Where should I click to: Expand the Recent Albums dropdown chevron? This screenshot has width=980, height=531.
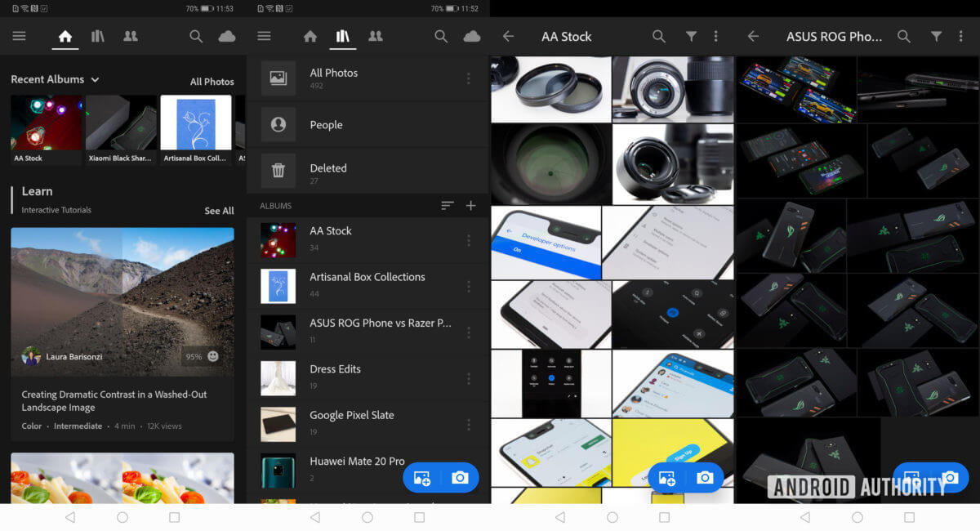(x=96, y=80)
